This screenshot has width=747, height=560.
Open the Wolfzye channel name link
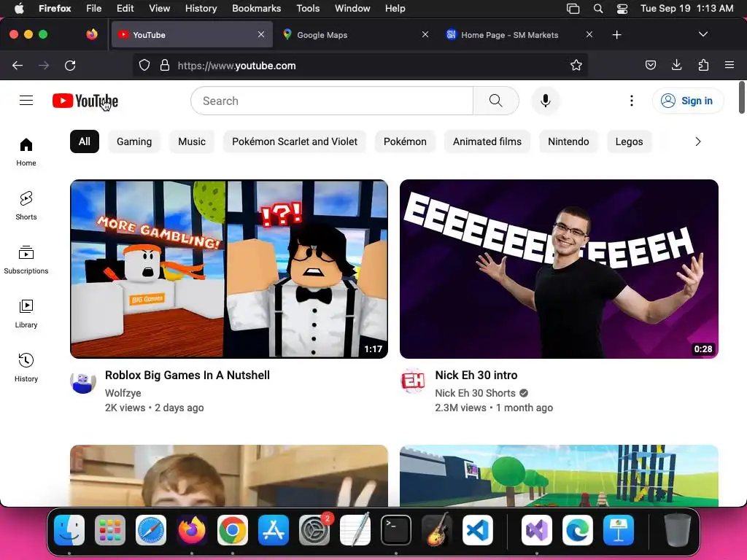click(x=123, y=393)
